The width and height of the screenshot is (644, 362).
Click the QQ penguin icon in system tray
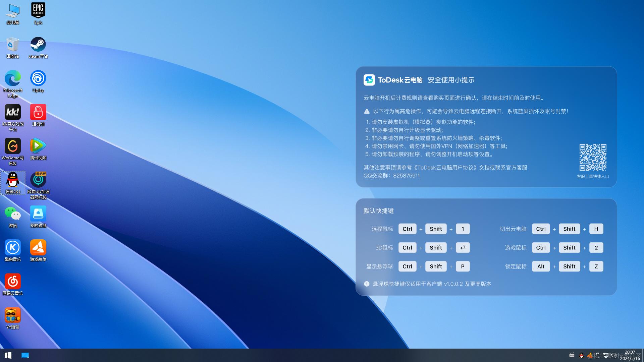tap(582, 356)
